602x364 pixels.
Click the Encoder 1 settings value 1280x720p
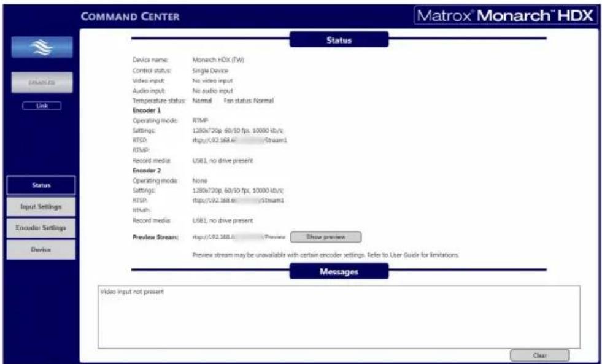click(x=238, y=131)
